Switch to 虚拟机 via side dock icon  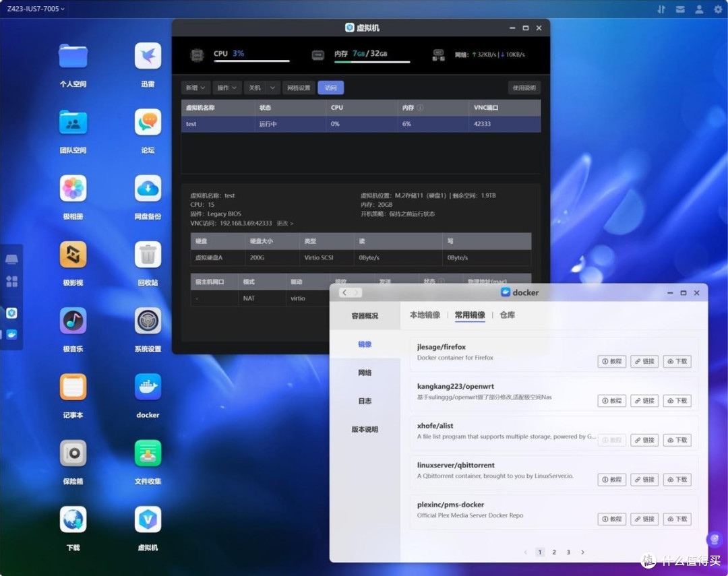[11, 313]
